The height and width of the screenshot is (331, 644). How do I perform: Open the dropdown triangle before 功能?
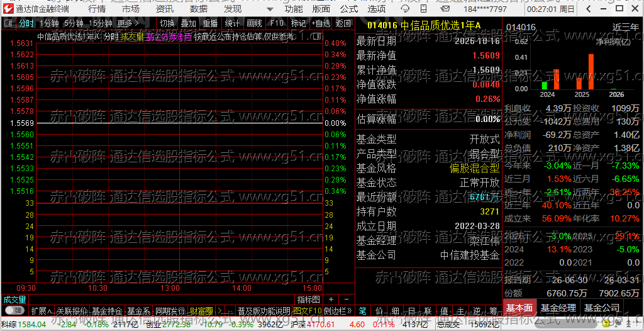[269, 9]
